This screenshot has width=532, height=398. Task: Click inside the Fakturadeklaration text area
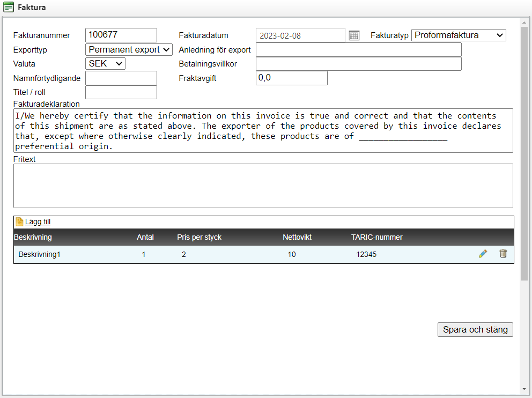263,130
